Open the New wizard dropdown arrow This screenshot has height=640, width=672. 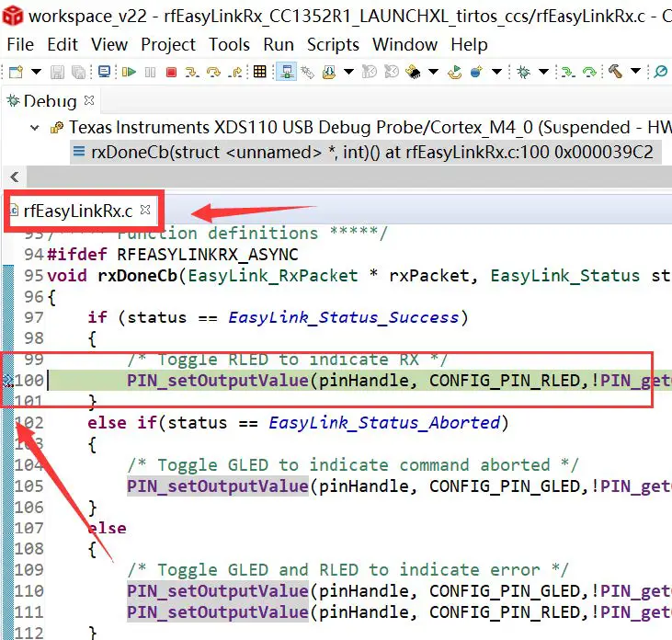[37, 72]
